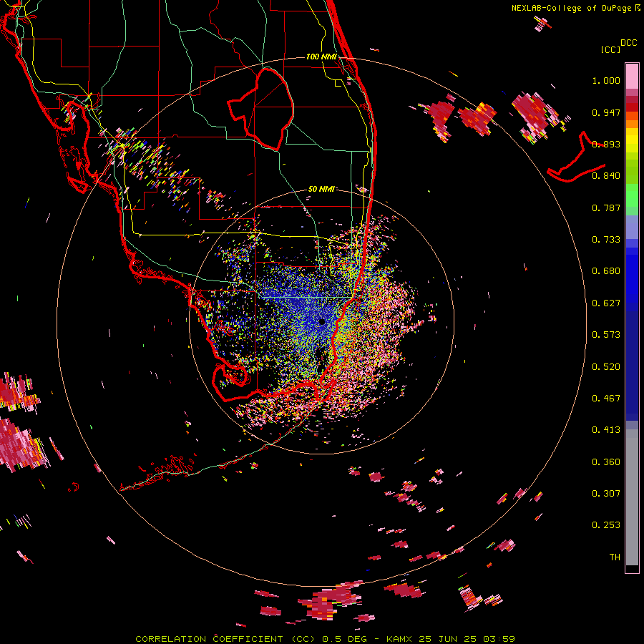
Task: Click the 0.893 scale value
Action: [x=606, y=144]
